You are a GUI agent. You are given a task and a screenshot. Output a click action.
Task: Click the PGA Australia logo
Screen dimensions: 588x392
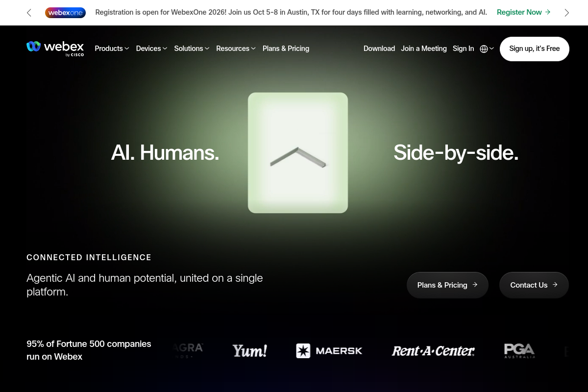[x=519, y=351]
